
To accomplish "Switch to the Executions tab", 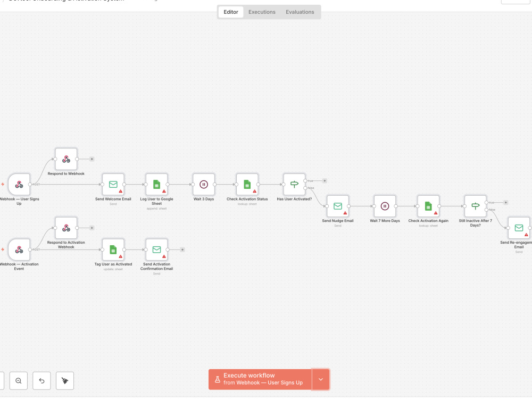I will tap(262, 12).
